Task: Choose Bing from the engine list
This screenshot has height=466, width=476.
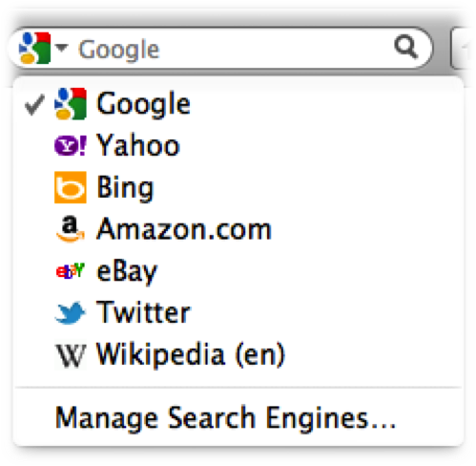Action: (x=238, y=187)
